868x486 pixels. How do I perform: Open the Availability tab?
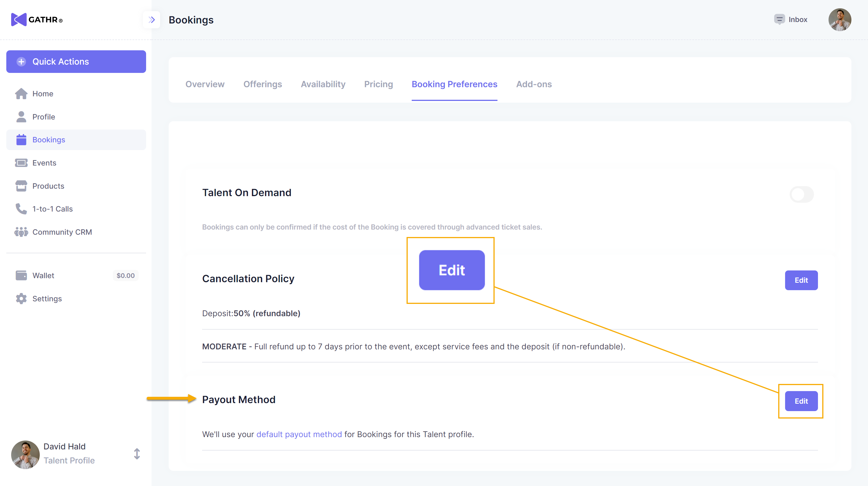click(323, 84)
